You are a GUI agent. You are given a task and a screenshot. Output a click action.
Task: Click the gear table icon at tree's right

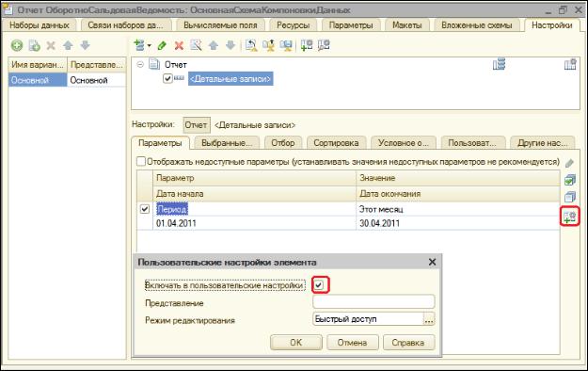point(570,64)
